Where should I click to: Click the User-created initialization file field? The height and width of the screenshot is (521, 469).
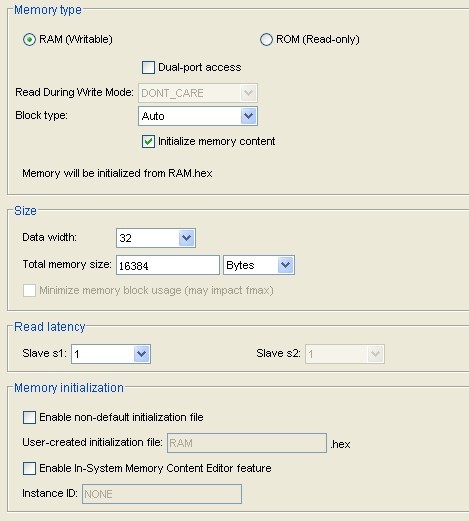click(247, 443)
